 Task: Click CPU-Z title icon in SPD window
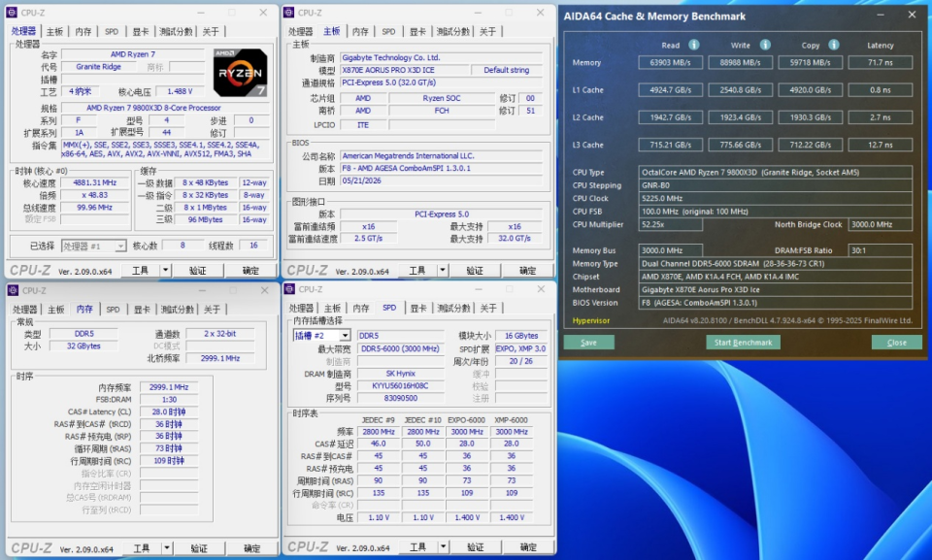pyautogui.click(x=290, y=289)
